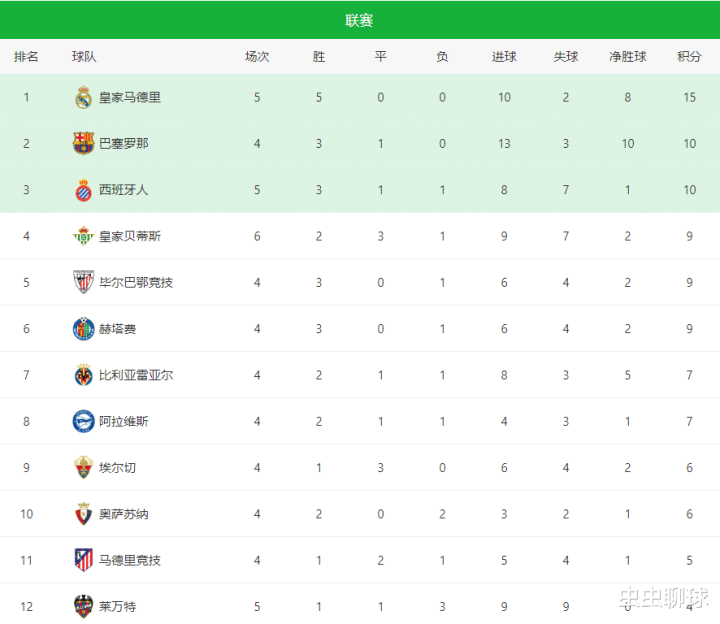Viewport: 720px width, 624px height.
Task: Click the Real Madrid crest icon
Action: [84, 97]
